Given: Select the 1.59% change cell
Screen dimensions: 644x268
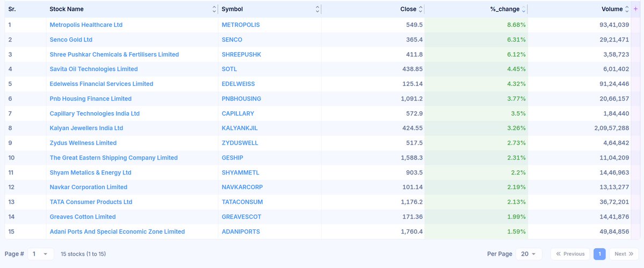Looking at the screenshot, I should [x=476, y=231].
